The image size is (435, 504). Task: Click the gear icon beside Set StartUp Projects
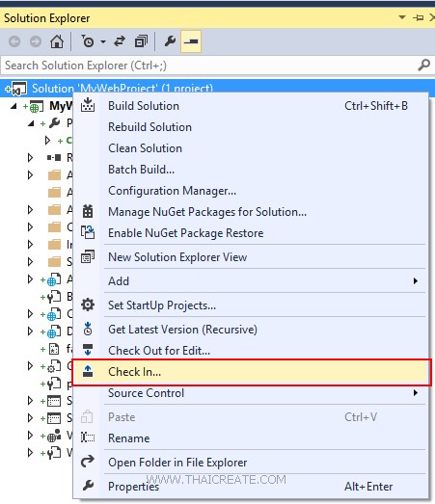click(88, 305)
